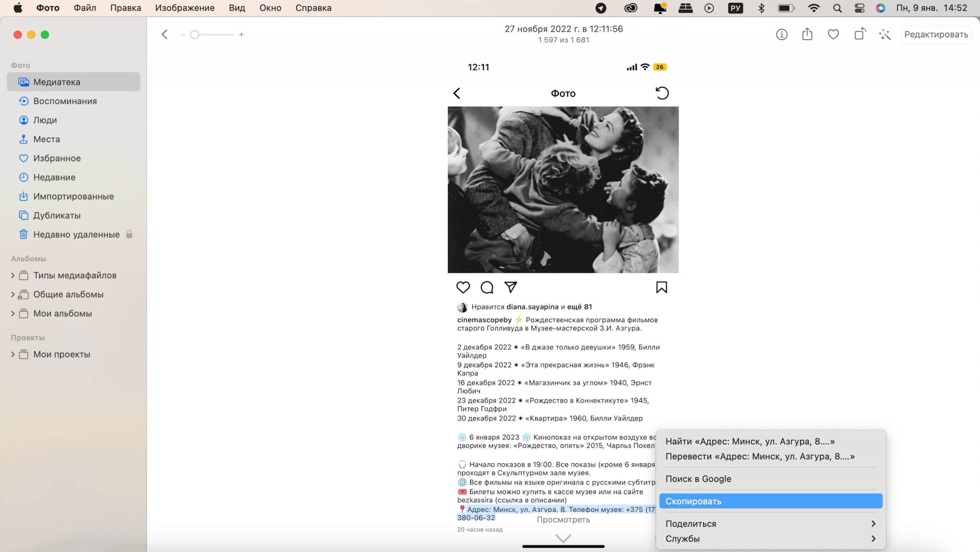Open Воспоминания in sidebar
980x552 pixels.
pyautogui.click(x=73, y=101)
